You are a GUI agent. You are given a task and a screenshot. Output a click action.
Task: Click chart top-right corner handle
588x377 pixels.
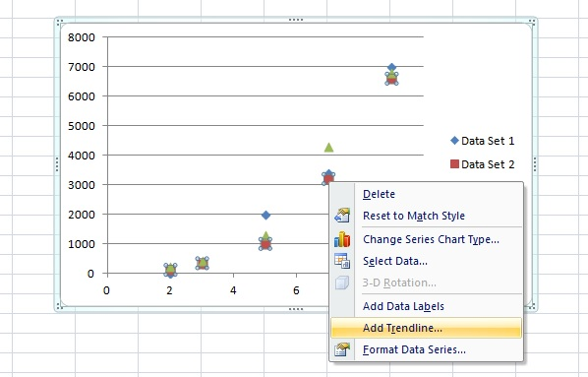pos(532,23)
